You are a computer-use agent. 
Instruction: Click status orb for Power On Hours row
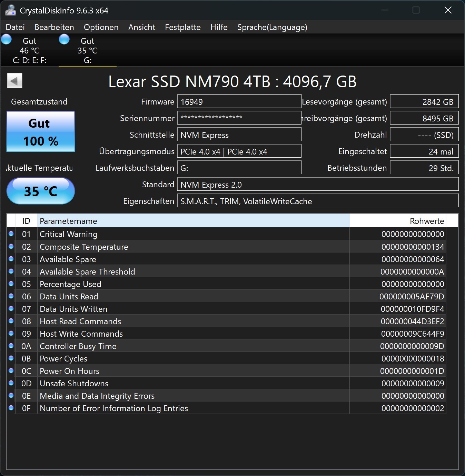11,370
